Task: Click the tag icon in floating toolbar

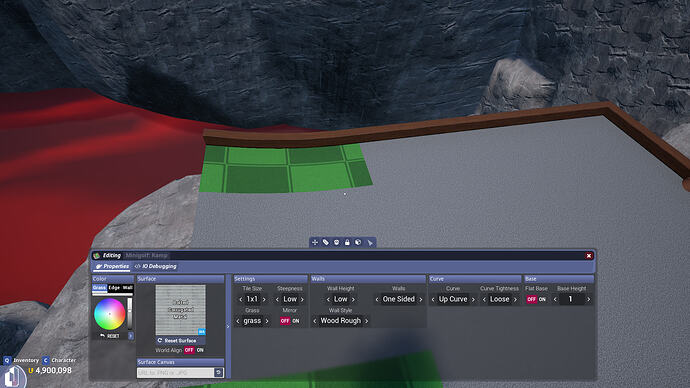Action: point(326,242)
